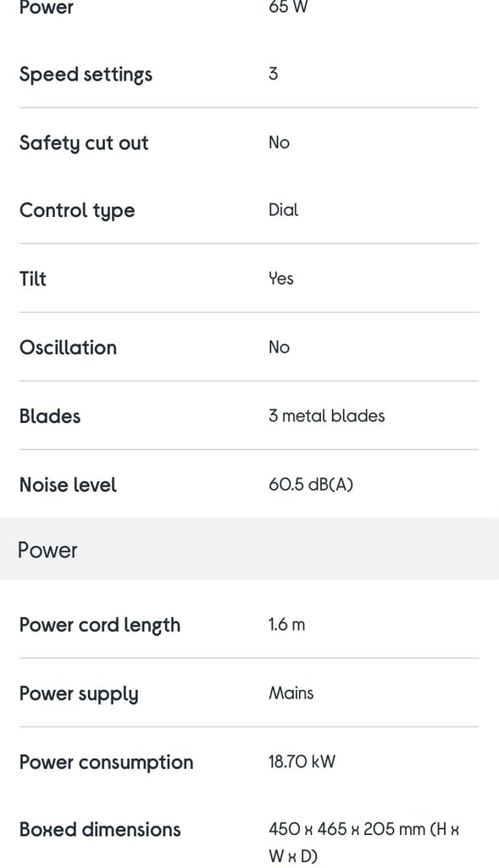Viewport: 499px width, 868px height.
Task: Select the Power consumption label
Action: point(106,763)
